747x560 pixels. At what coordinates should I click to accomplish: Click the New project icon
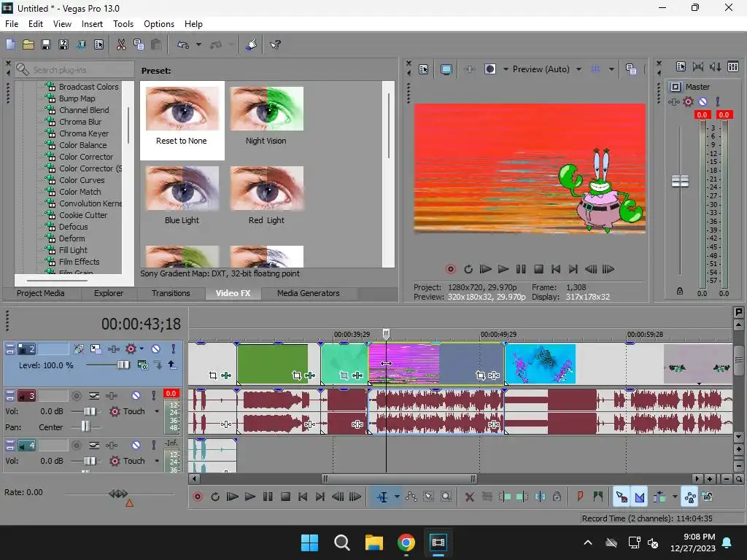pos(10,44)
